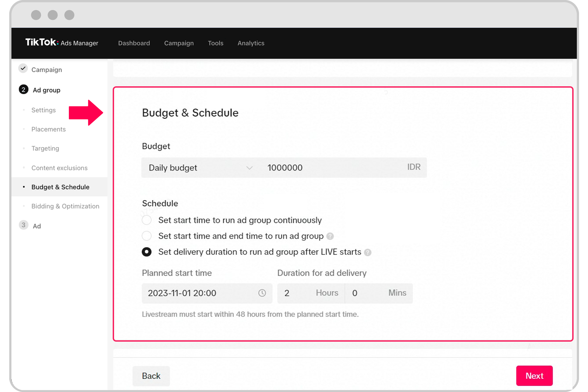588x392 pixels.
Task: Select start time and end time radio button
Action: [147, 236]
